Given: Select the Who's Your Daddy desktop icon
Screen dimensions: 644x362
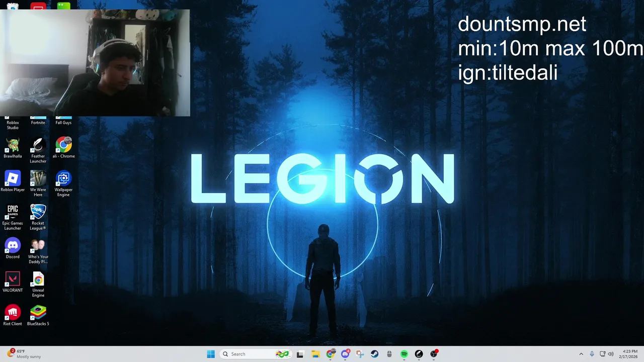Looking at the screenshot, I should (38, 251).
